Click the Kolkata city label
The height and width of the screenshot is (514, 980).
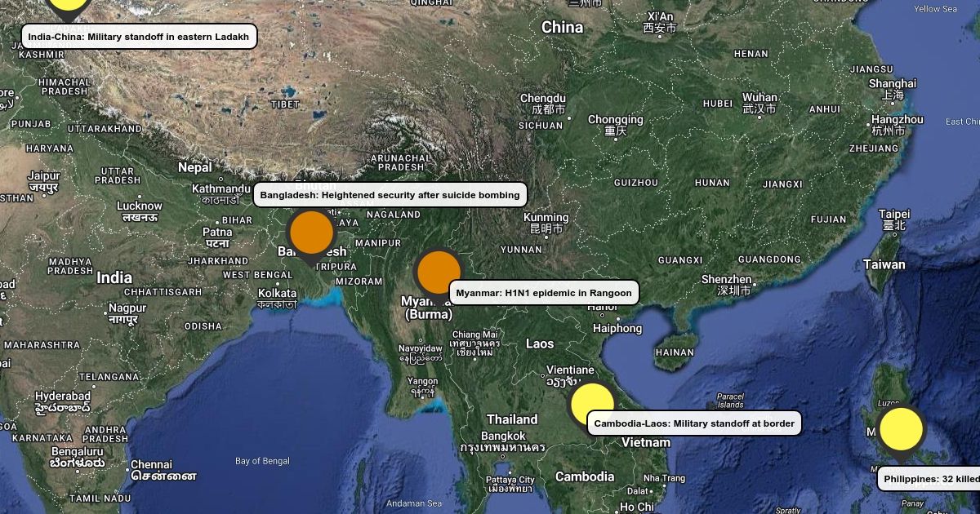[277, 293]
